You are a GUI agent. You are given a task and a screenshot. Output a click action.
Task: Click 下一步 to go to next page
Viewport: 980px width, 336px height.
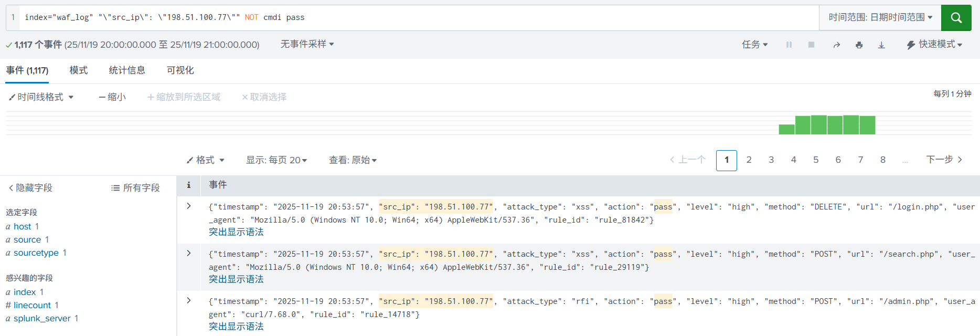[x=944, y=160]
